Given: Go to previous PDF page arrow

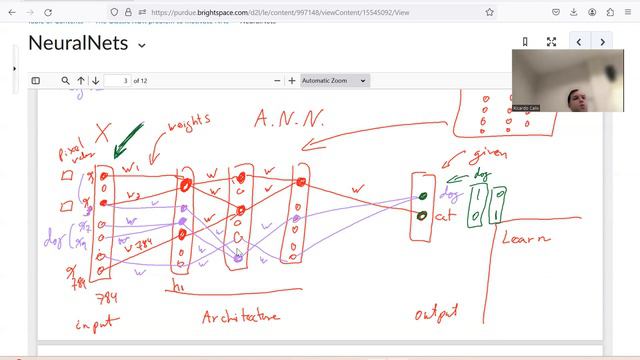Looking at the screenshot, I should [x=81, y=81].
